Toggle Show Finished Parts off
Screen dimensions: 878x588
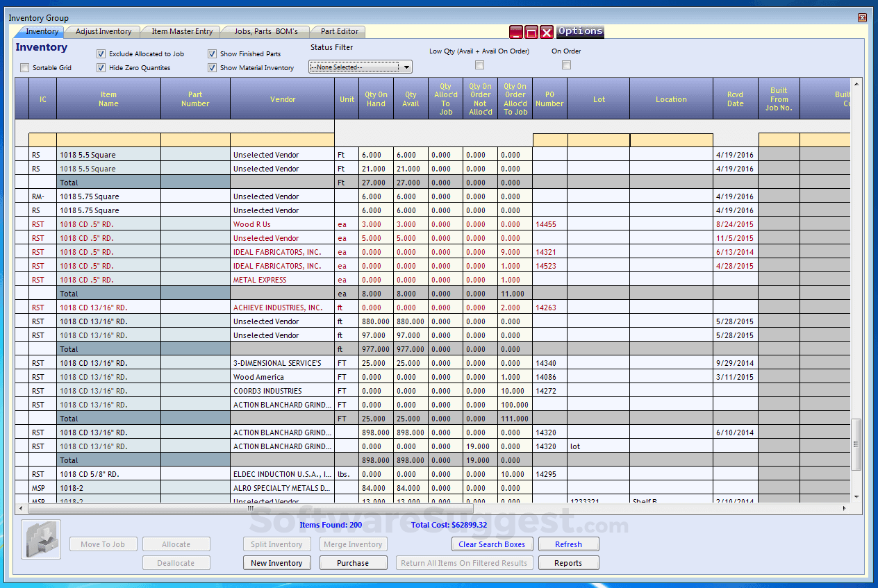point(212,53)
